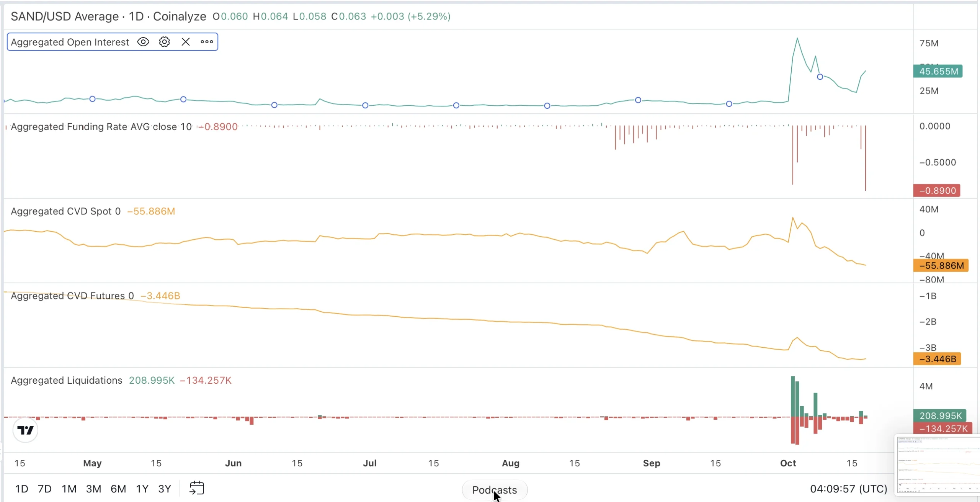
Task: Click the TradingView logo
Action: 25,430
